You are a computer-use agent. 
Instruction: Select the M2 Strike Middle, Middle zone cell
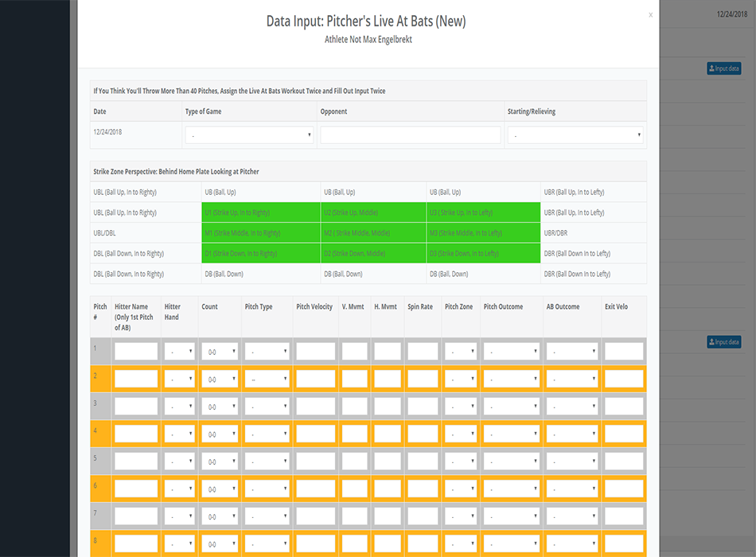pos(374,232)
